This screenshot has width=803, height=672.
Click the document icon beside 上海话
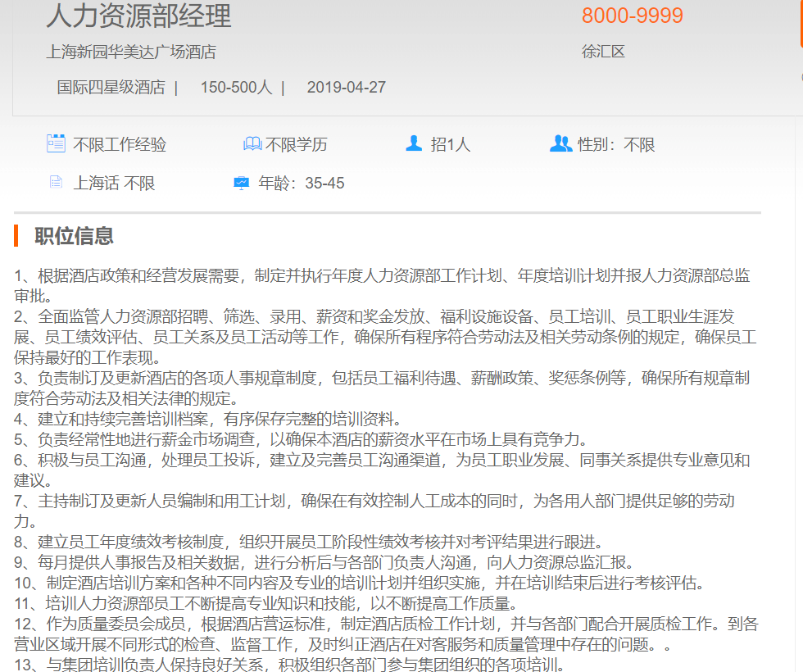click(56, 182)
